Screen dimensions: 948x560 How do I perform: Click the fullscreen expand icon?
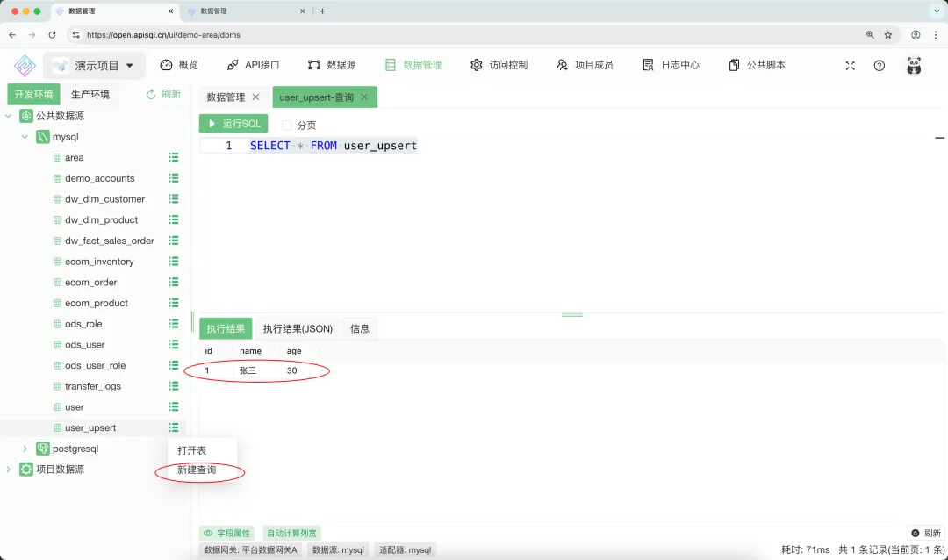coord(850,65)
